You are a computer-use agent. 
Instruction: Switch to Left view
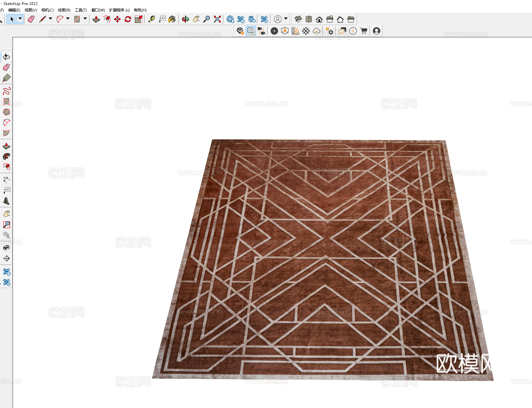click(351, 19)
